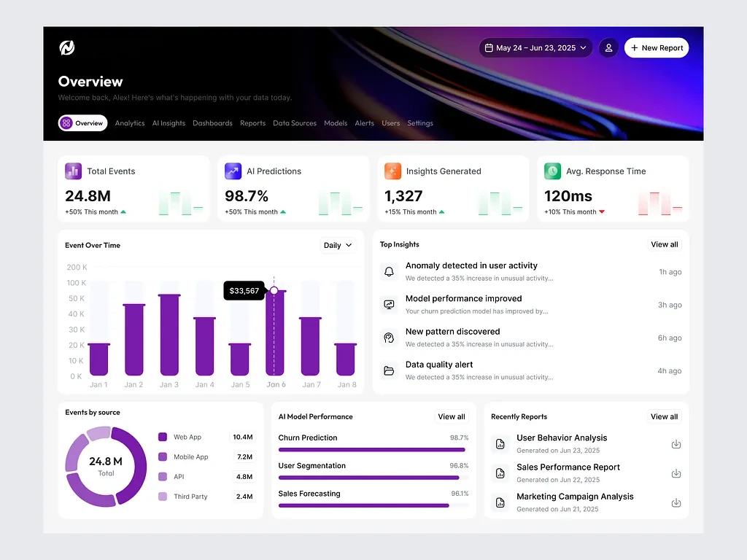Image resolution: width=747 pixels, height=560 pixels.
Task: Open 'Model performance improved' insight
Action: pyautogui.click(x=531, y=305)
